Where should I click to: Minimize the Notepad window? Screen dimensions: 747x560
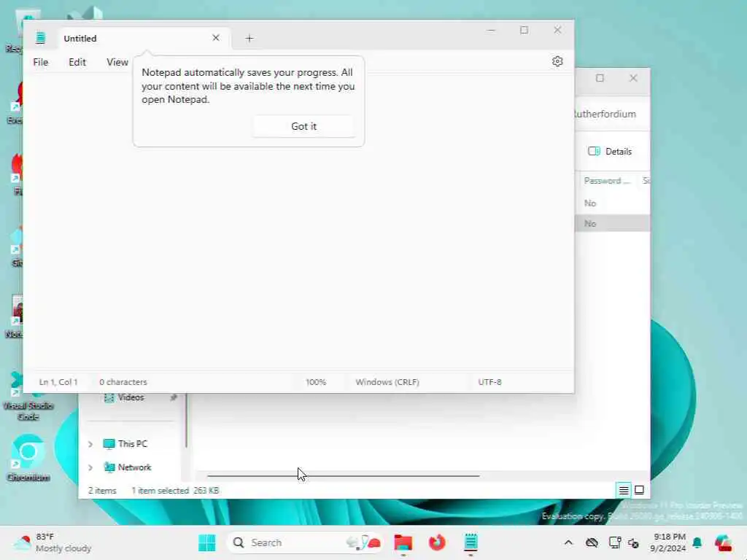491,30
